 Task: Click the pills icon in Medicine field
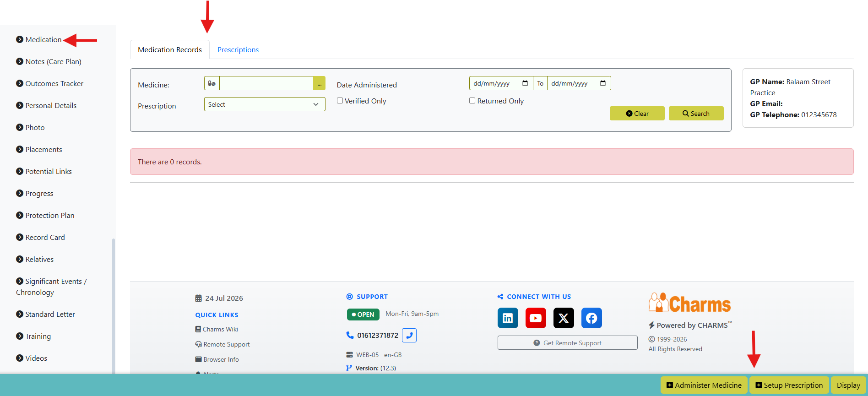[212, 83]
